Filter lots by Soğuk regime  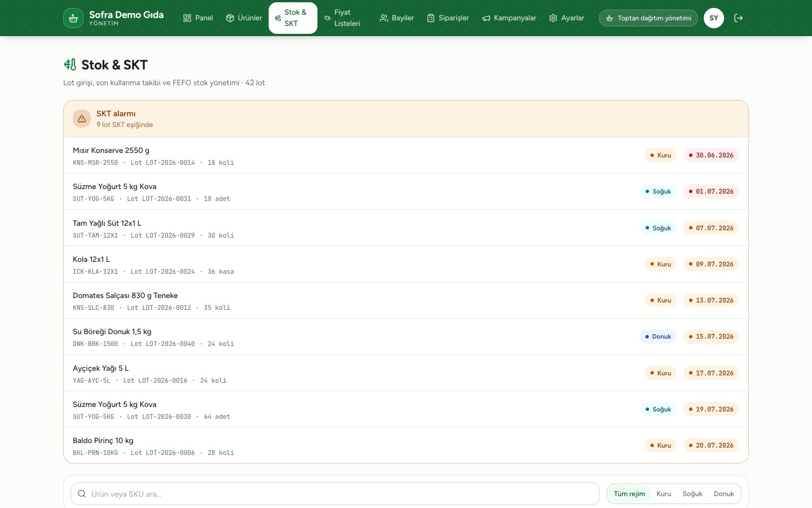tap(692, 494)
